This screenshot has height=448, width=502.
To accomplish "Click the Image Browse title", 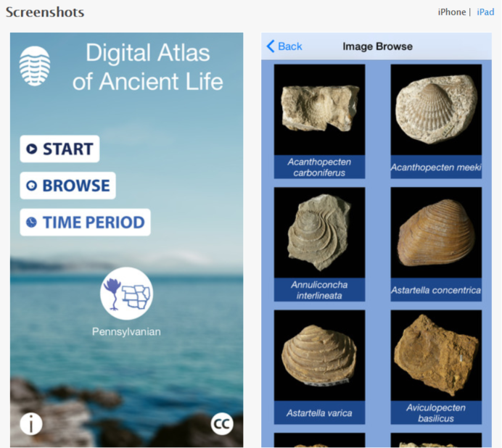I will coord(377,46).
